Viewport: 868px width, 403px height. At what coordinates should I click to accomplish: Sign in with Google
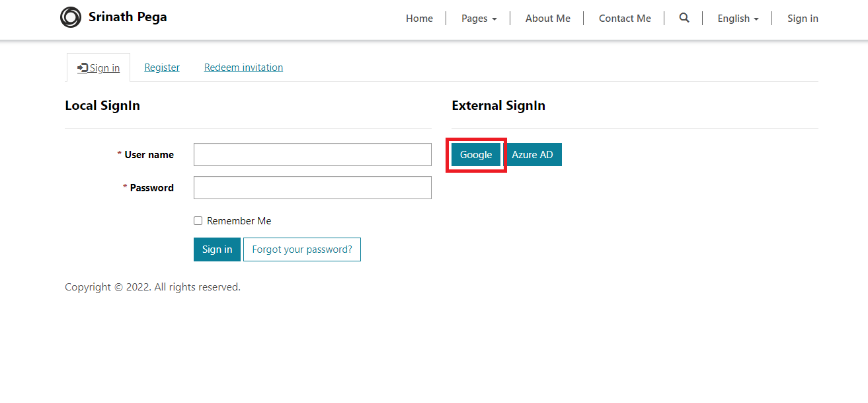pos(476,155)
